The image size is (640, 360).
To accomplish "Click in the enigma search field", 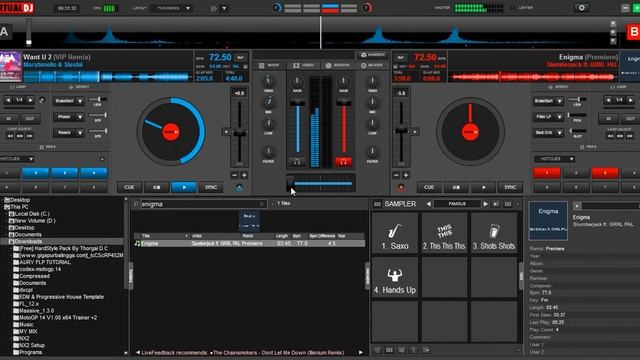I will [x=200, y=204].
